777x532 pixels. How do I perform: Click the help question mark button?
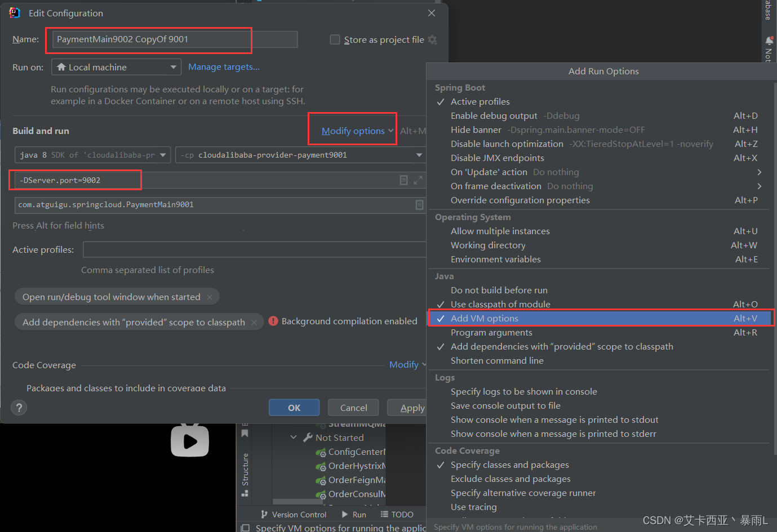click(x=19, y=408)
